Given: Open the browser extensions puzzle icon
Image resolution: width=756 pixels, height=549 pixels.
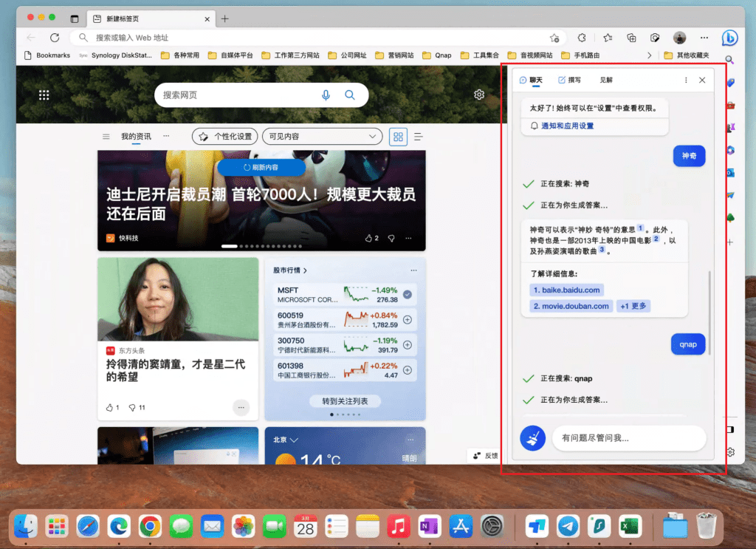Looking at the screenshot, I should coord(582,38).
